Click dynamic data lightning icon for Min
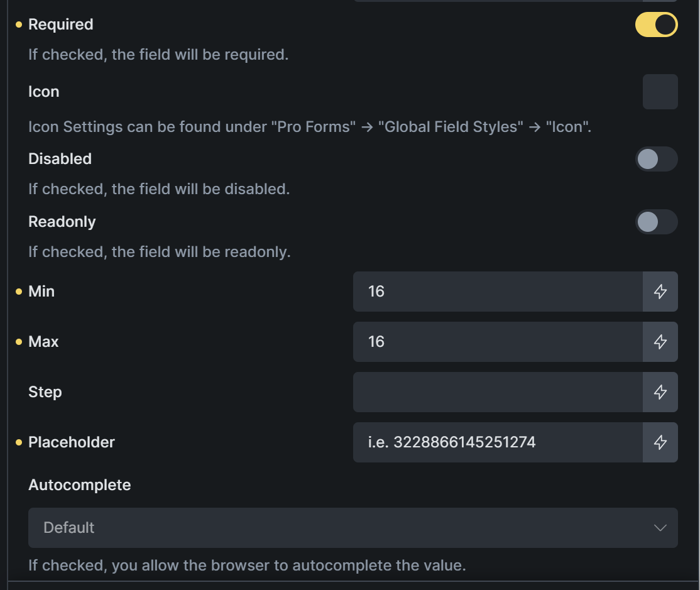The width and height of the screenshot is (700, 590). pyautogui.click(x=660, y=292)
